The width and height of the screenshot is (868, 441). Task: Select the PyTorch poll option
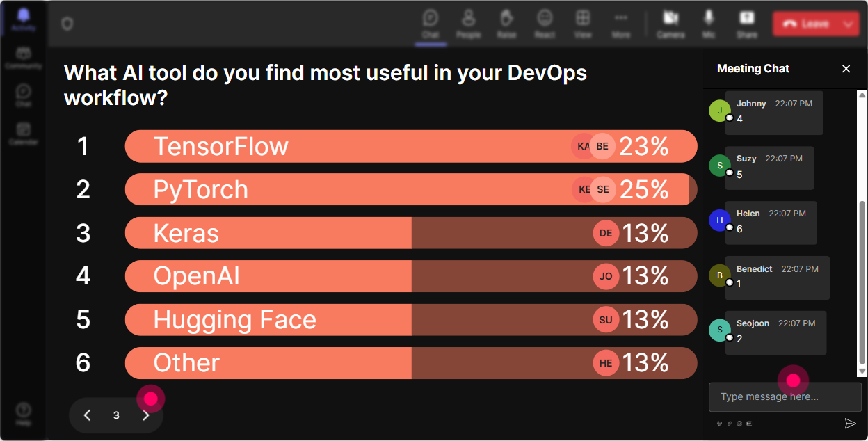coord(411,189)
